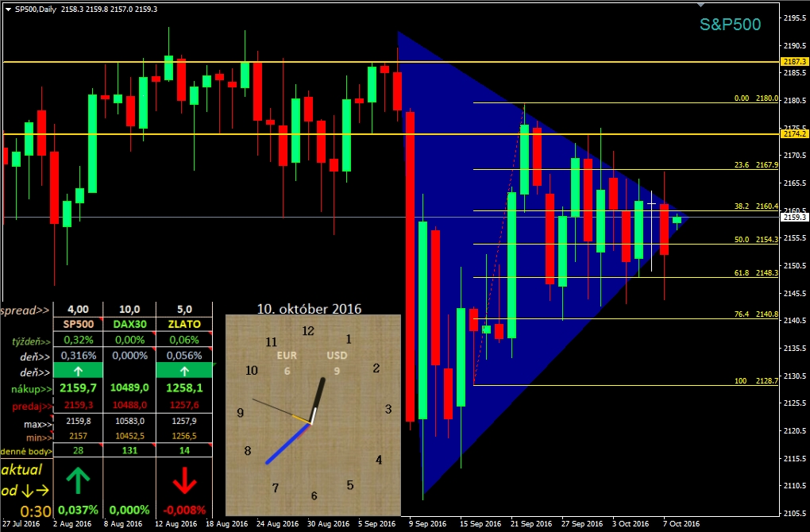Click the nákup price 10489,0
The height and width of the screenshot is (532, 810).
tap(129, 387)
